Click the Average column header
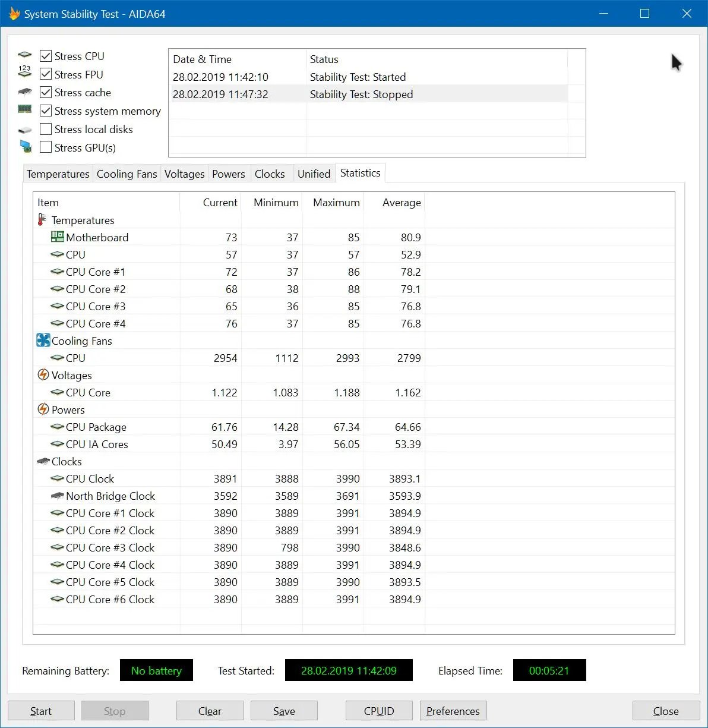This screenshot has width=708, height=728. pyautogui.click(x=394, y=202)
